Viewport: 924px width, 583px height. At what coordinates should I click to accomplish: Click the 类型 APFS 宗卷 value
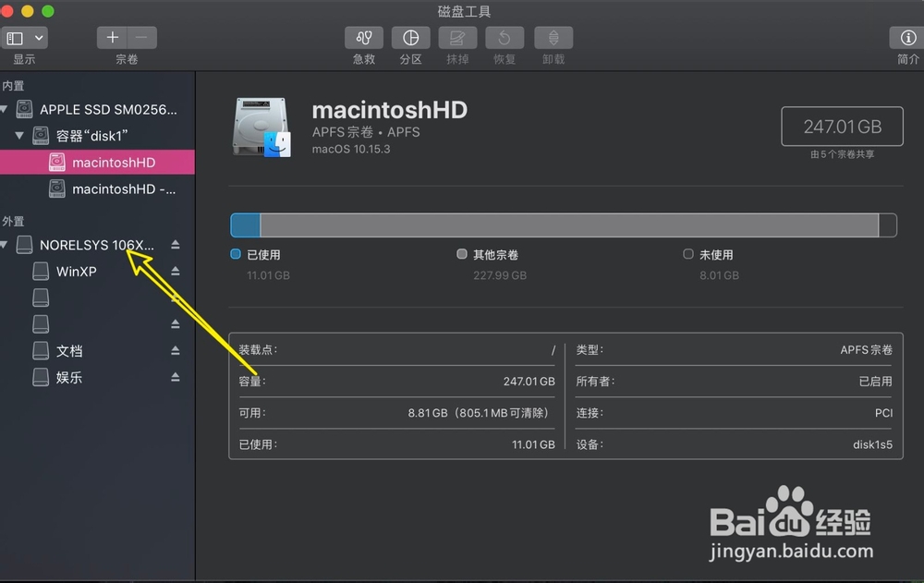point(867,350)
